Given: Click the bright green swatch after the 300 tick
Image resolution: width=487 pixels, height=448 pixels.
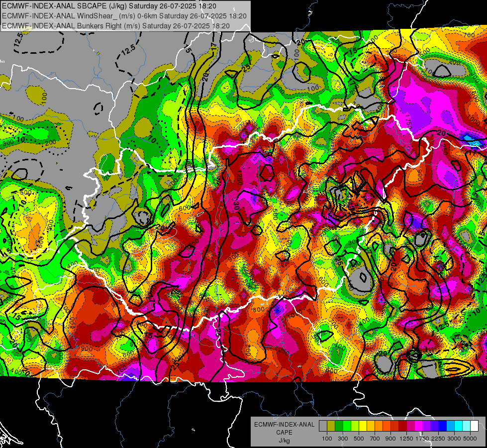Looking at the screenshot, I should pyautogui.click(x=347, y=426).
